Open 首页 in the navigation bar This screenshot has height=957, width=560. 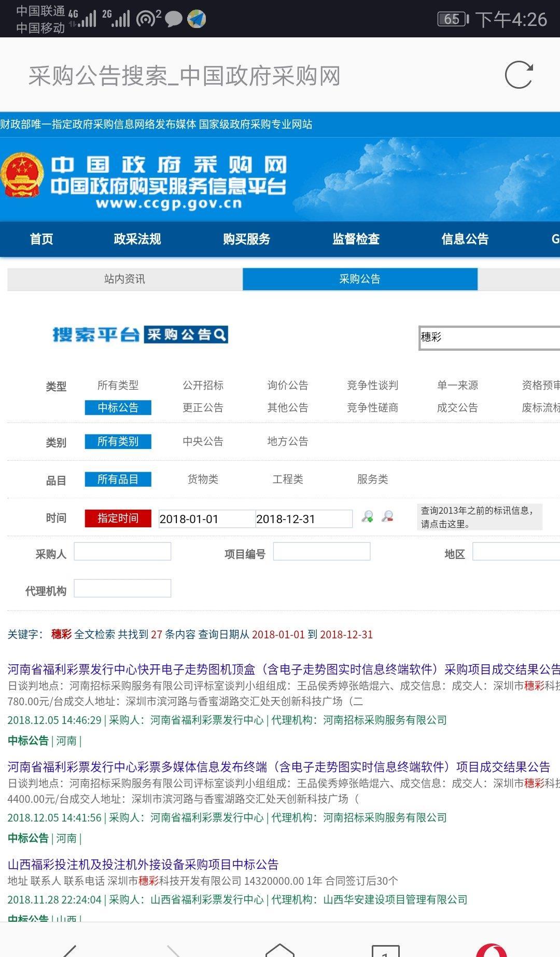tap(41, 239)
